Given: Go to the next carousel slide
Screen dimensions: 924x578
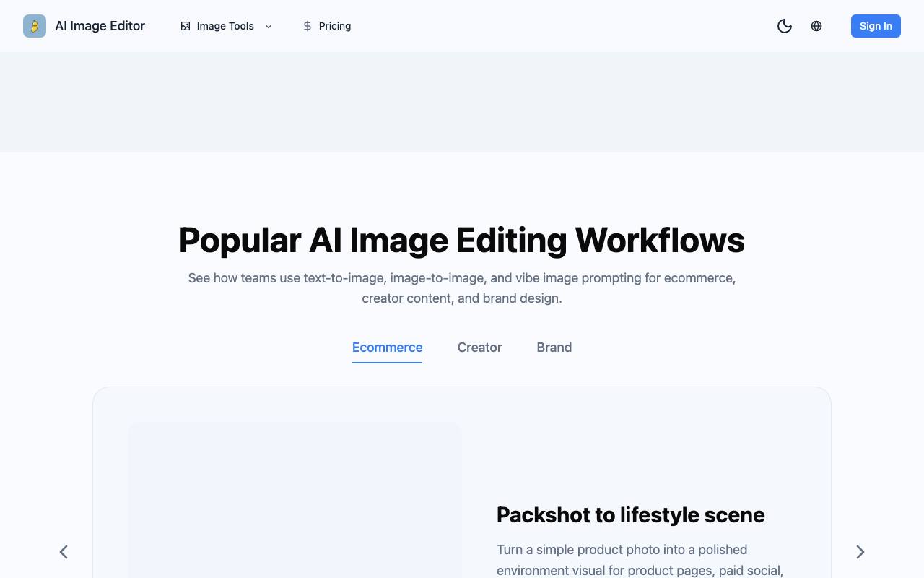Looking at the screenshot, I should point(860,552).
